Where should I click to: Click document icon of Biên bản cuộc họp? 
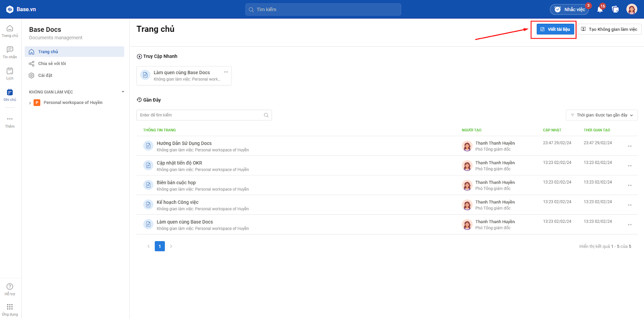tap(148, 185)
